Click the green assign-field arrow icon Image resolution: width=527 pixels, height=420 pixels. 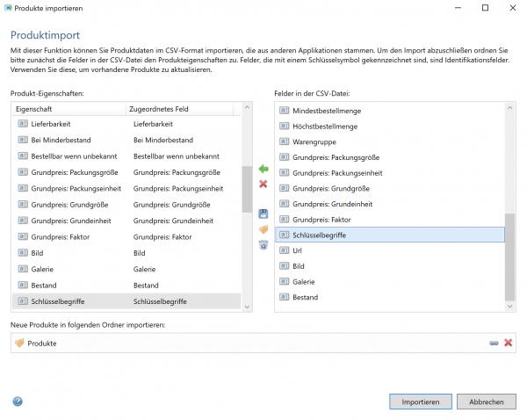click(263, 169)
